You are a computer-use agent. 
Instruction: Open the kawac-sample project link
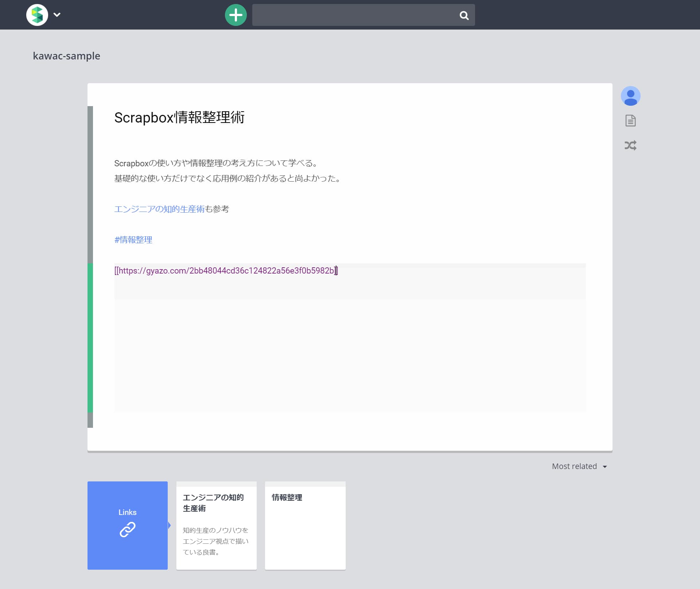66,56
